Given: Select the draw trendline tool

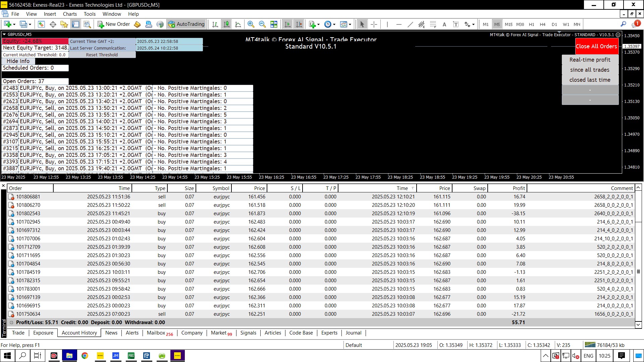Looking at the screenshot, I should point(410,24).
